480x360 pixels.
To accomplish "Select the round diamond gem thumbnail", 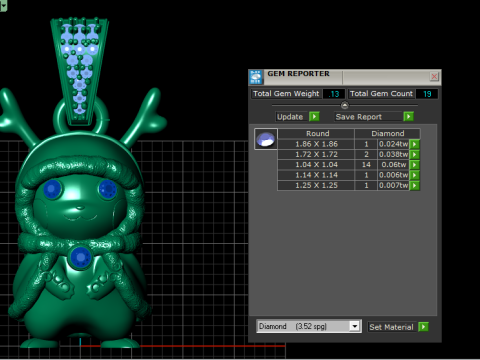I will [x=266, y=139].
